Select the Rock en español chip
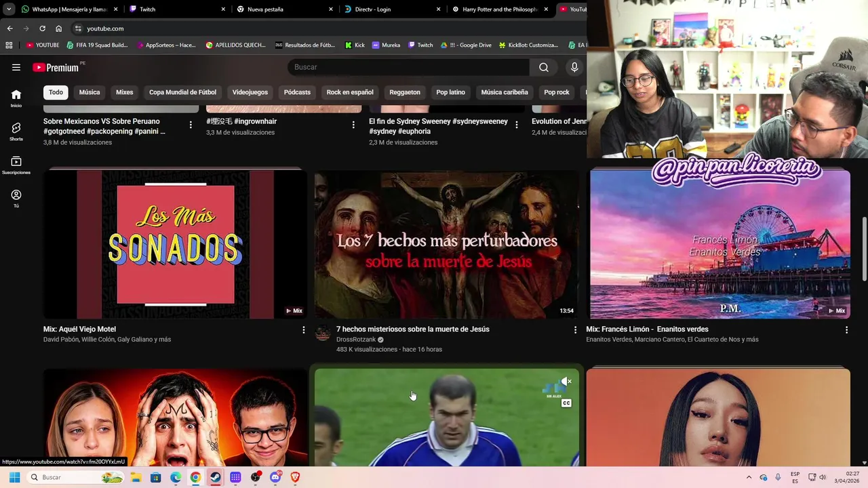 [350, 92]
